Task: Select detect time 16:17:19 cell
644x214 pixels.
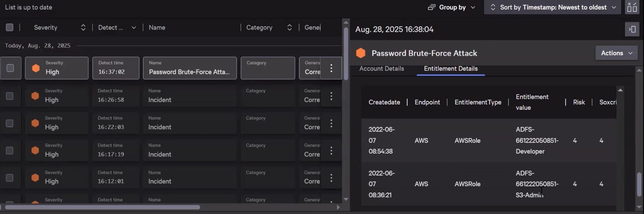Action: coord(116,151)
